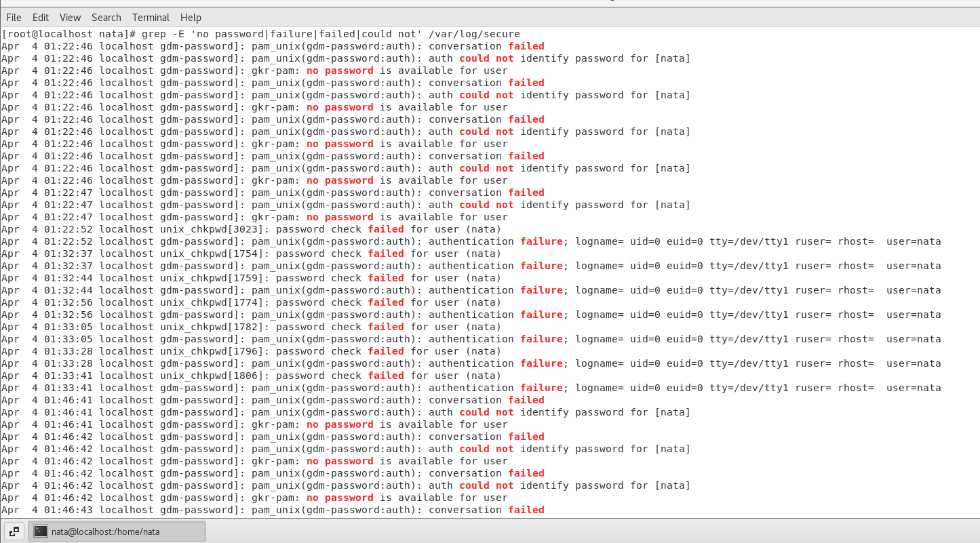Activate the nata@localhost:/home/nata taskbar button
The image size is (980, 543).
pos(117,531)
